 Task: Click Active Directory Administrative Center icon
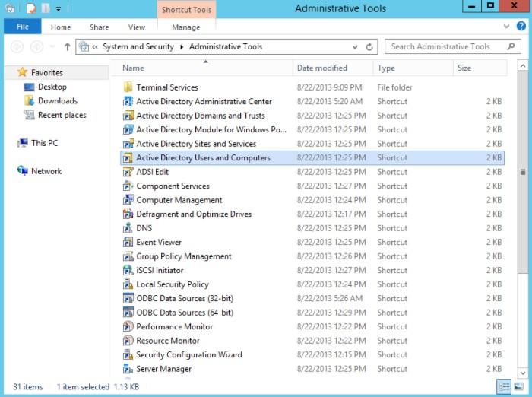(x=128, y=102)
